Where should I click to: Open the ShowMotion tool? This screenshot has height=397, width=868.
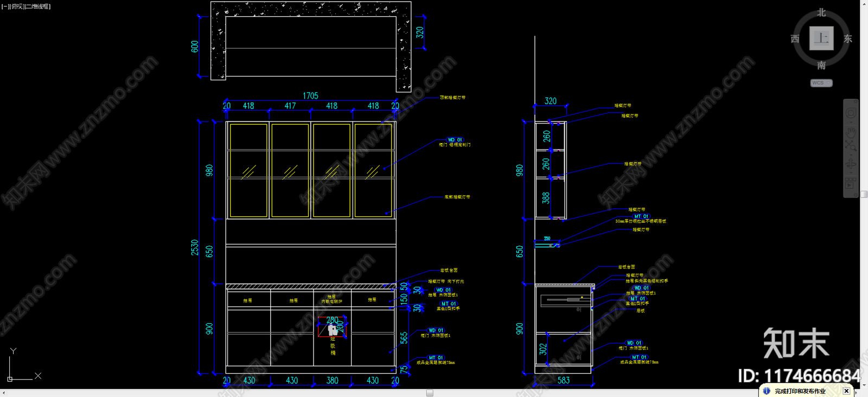click(x=850, y=182)
